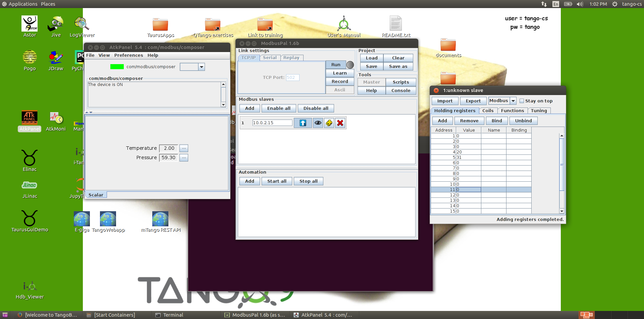Open the E-giga globe icon
The width and height of the screenshot is (644, 319).
pyautogui.click(x=82, y=222)
